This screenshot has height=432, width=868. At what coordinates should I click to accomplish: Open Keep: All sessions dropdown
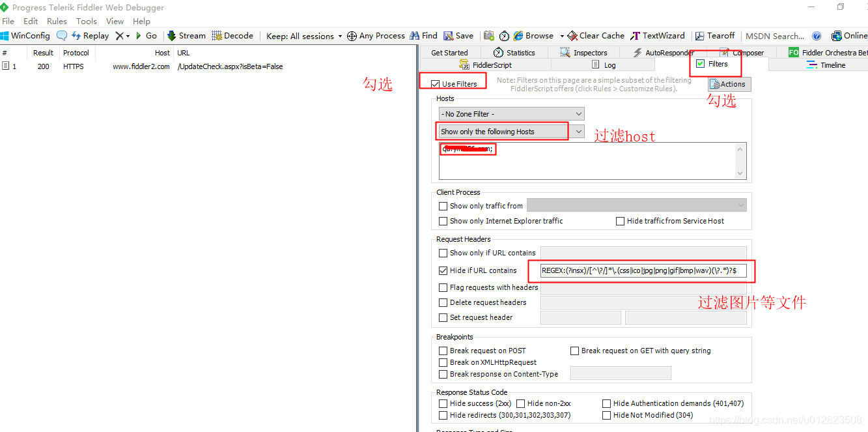coord(304,36)
